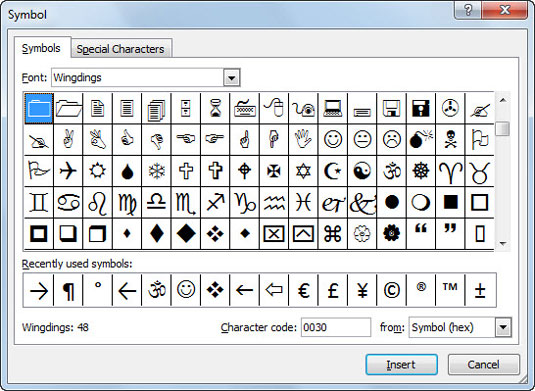Pick the Aquarius wavy lines symbol
535x391 pixels.
[274, 202]
